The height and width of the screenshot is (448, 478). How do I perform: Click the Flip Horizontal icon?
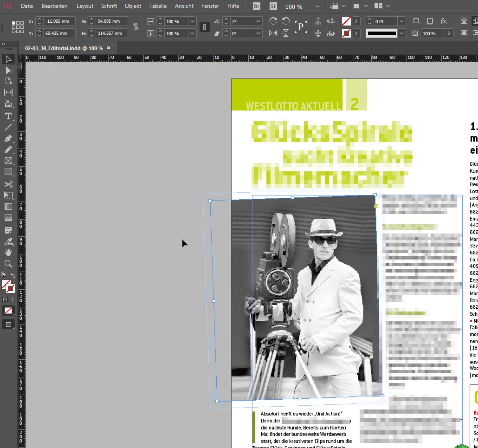[273, 33]
